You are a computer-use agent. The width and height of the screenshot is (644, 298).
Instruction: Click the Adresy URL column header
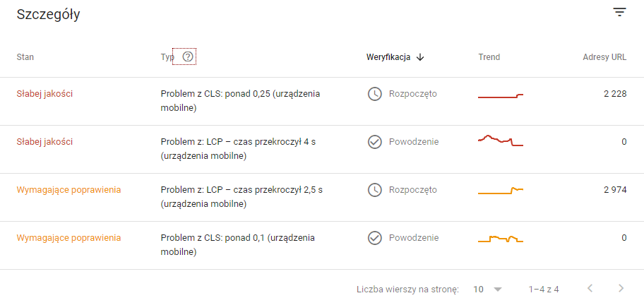(604, 57)
